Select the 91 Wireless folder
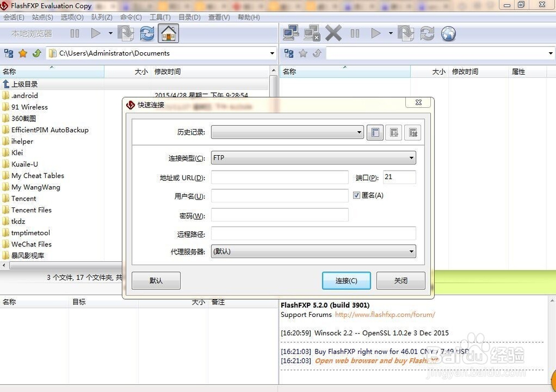Image resolution: width=556 pixels, height=392 pixels. coord(29,107)
